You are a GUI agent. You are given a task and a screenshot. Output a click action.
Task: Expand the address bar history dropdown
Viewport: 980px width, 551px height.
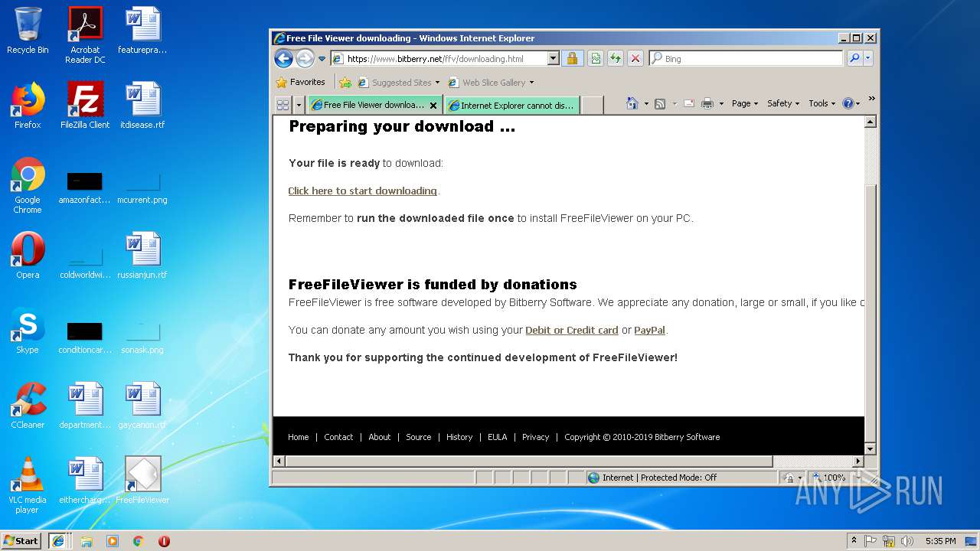coord(554,59)
